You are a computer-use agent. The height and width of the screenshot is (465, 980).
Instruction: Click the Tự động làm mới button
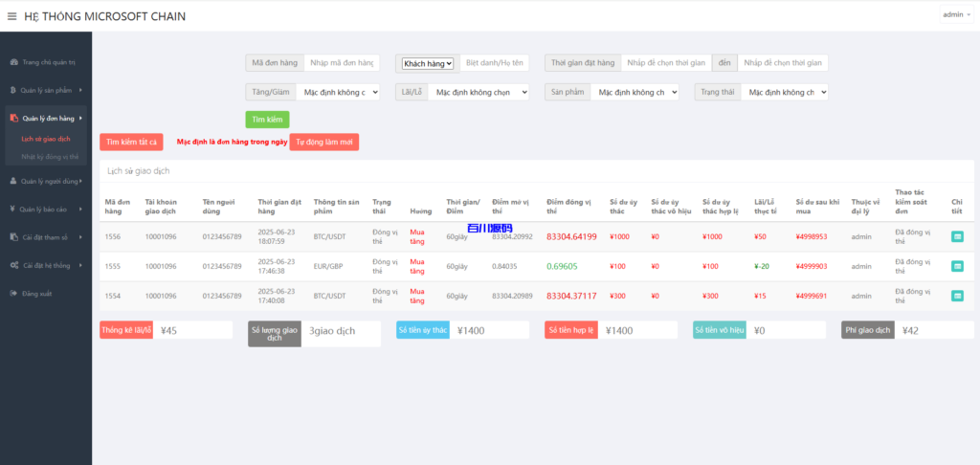pos(324,142)
